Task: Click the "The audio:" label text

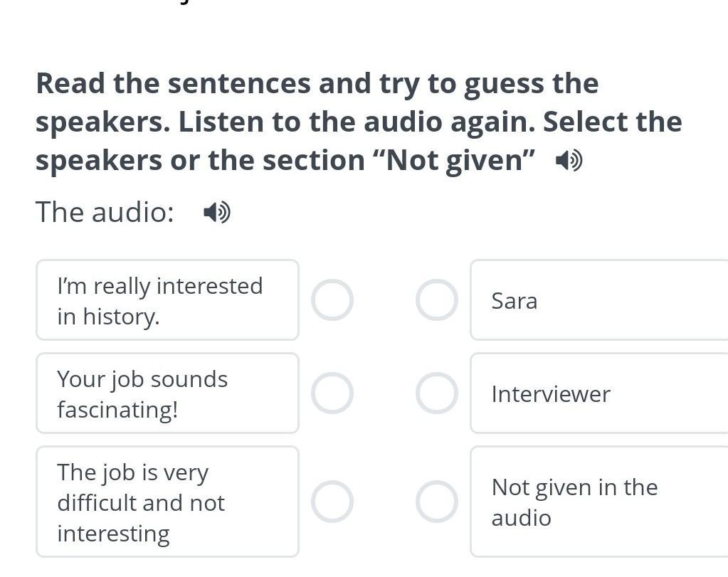Action: [x=105, y=212]
